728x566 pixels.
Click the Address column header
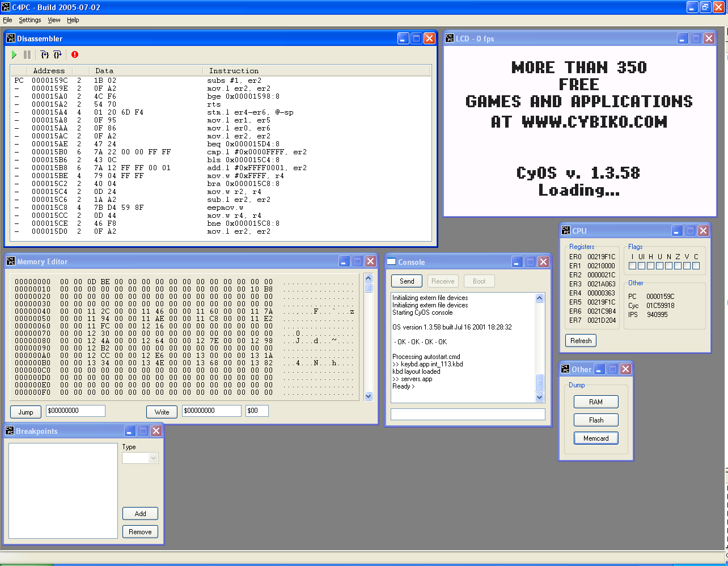[49, 71]
